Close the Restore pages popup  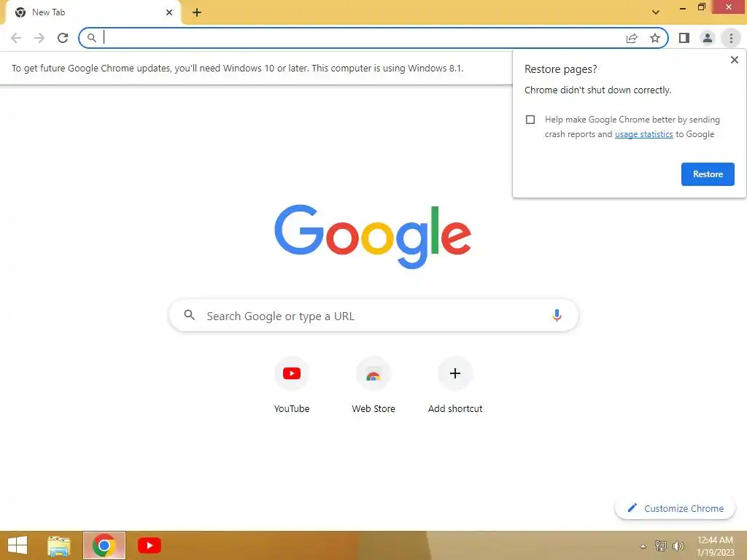click(734, 60)
